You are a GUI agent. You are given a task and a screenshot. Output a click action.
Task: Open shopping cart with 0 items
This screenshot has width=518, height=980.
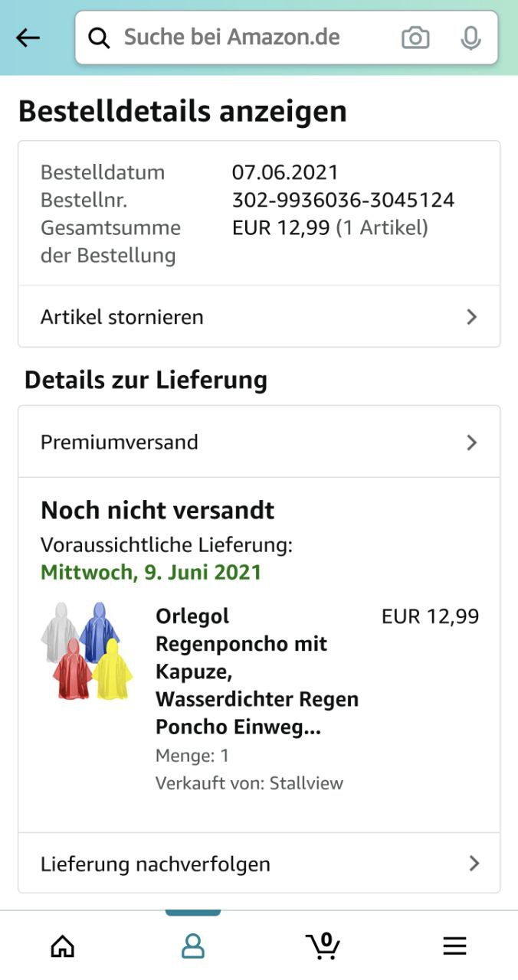point(323,946)
